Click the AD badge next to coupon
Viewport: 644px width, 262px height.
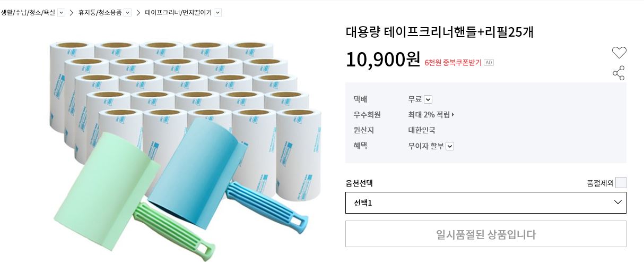click(489, 63)
